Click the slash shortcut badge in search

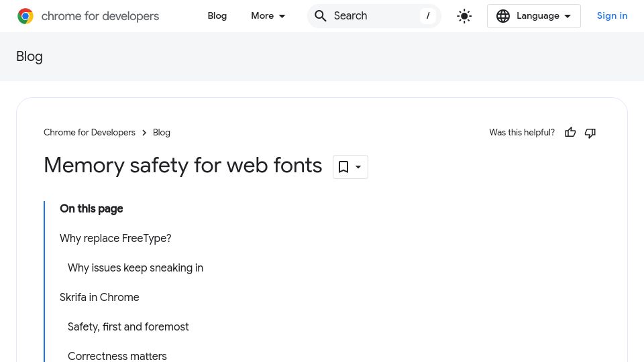tap(428, 16)
